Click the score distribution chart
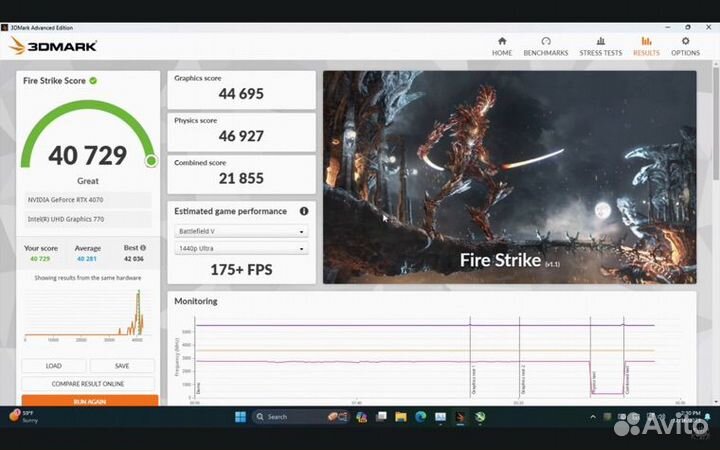 85,315
